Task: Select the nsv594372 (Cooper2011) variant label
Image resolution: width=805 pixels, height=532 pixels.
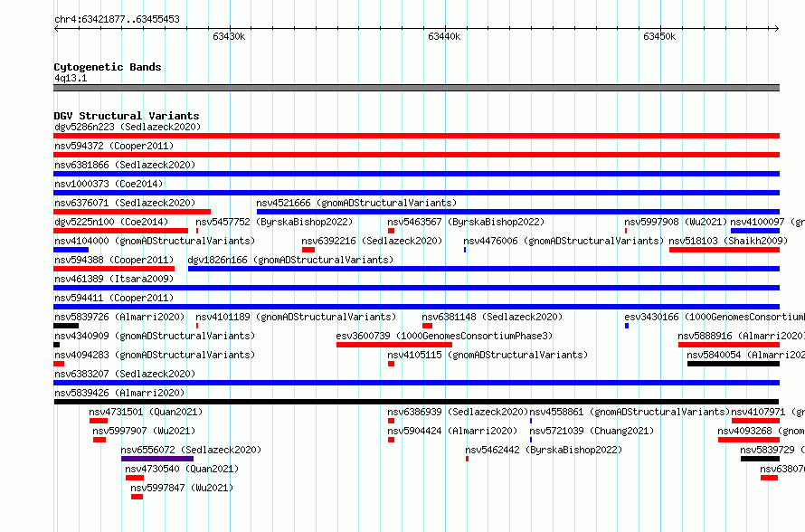Action: [114, 146]
